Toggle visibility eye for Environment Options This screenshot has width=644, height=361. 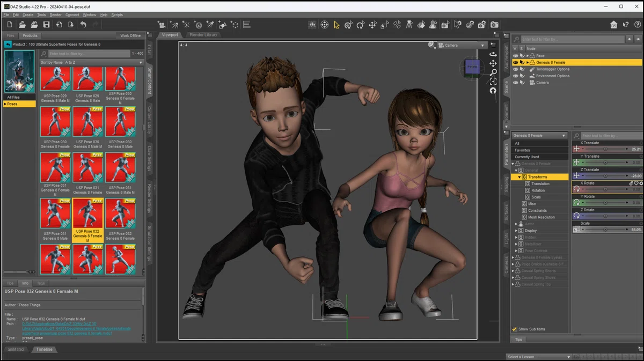516,76
